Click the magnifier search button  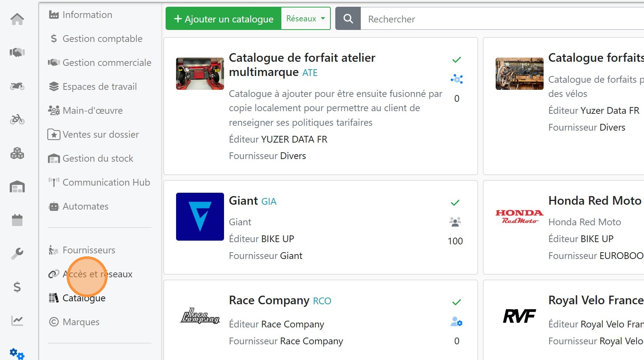coord(348,19)
